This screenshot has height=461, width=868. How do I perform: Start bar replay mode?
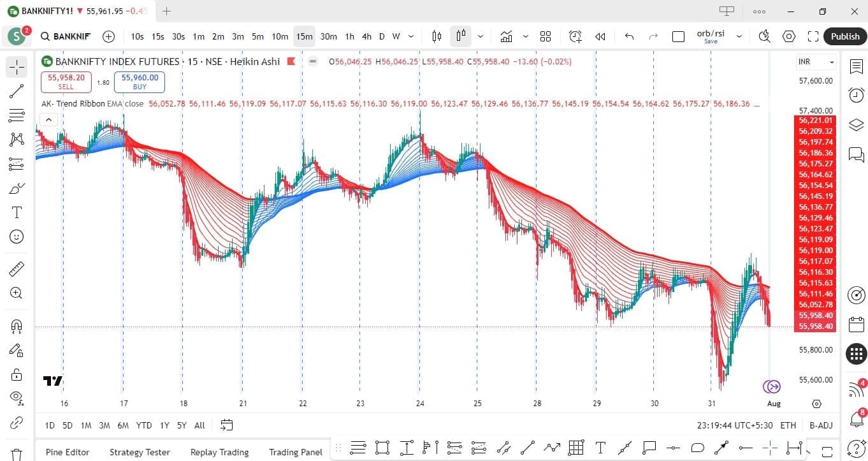[x=600, y=36]
